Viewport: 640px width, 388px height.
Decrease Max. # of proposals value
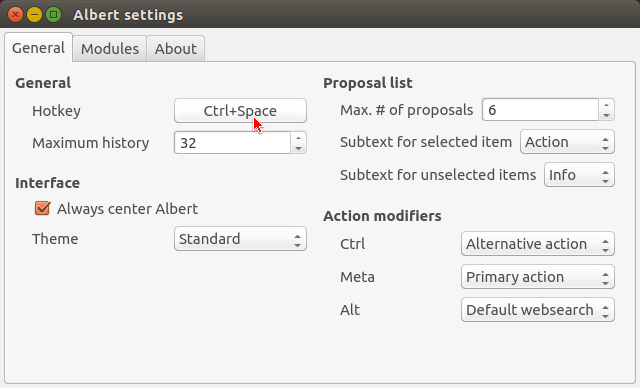point(607,115)
